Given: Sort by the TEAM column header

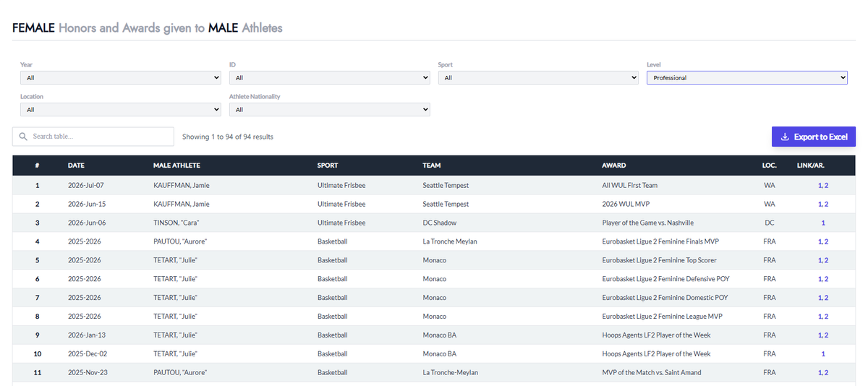Looking at the screenshot, I should pos(432,166).
